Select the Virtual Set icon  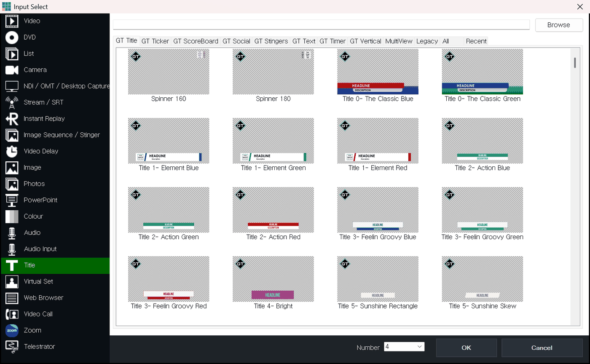pos(12,281)
